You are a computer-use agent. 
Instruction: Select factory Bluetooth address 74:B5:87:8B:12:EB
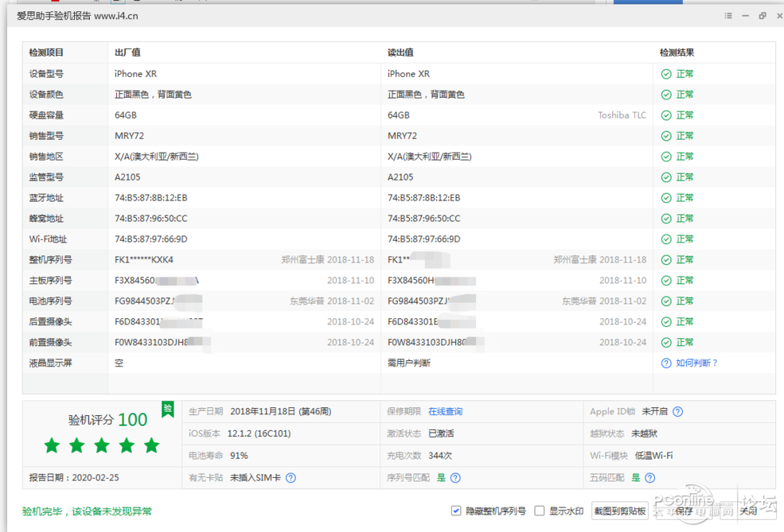pos(151,198)
